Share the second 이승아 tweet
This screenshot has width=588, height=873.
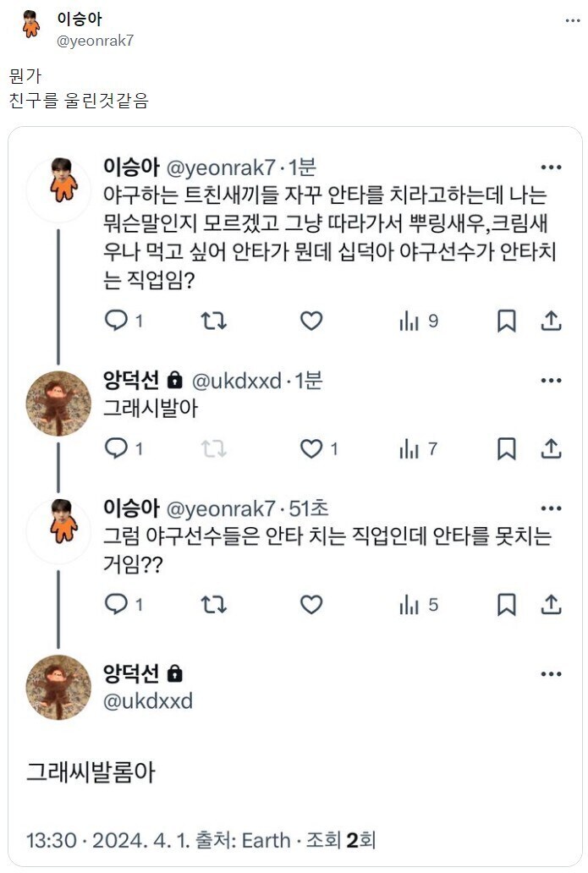point(551,604)
